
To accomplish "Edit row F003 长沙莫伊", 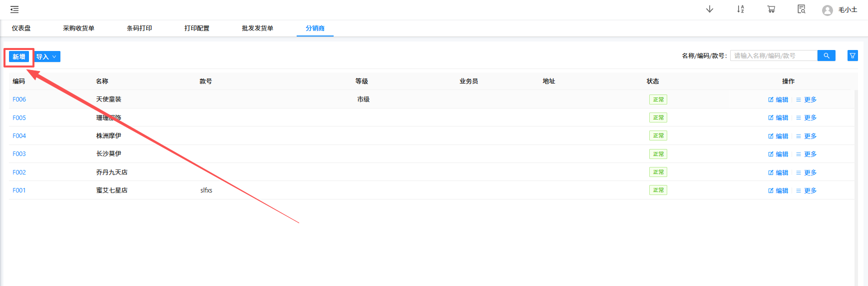I will click(778, 154).
